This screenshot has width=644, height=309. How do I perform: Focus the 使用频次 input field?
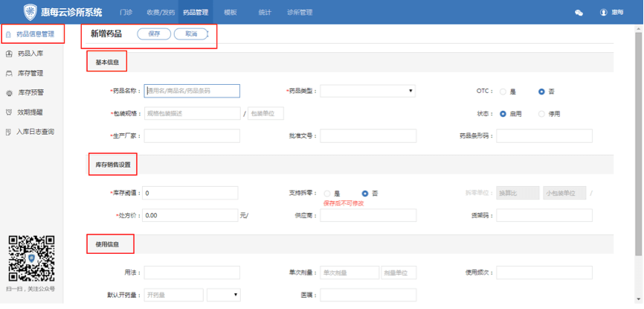[x=544, y=273]
